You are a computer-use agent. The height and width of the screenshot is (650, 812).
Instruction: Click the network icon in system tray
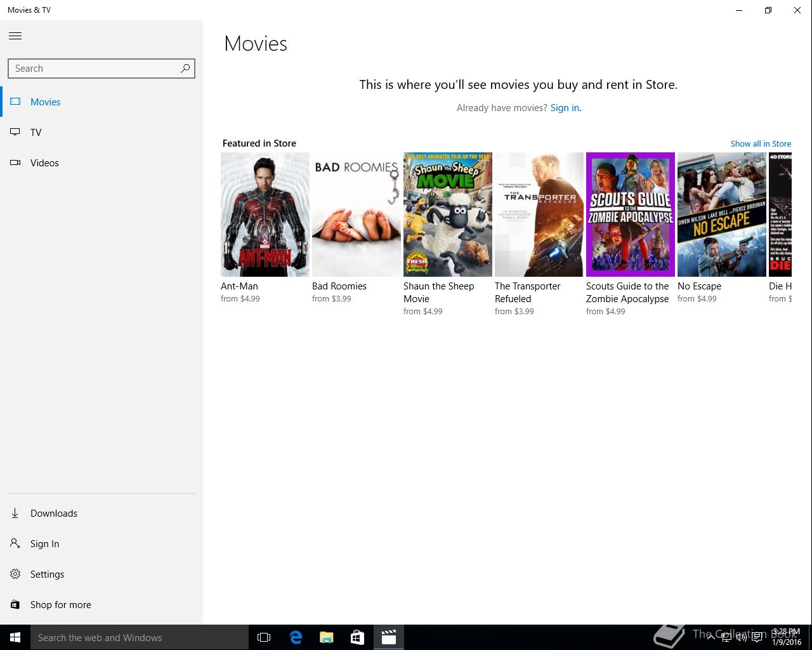[726, 637]
